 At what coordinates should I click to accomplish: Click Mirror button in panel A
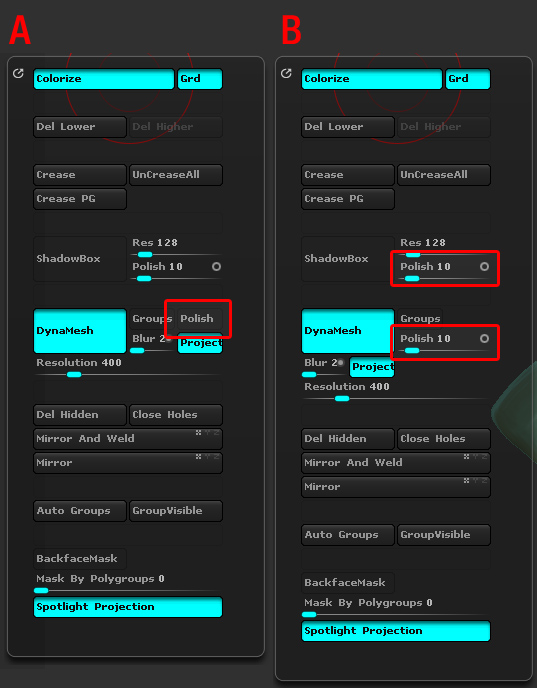tap(128, 463)
